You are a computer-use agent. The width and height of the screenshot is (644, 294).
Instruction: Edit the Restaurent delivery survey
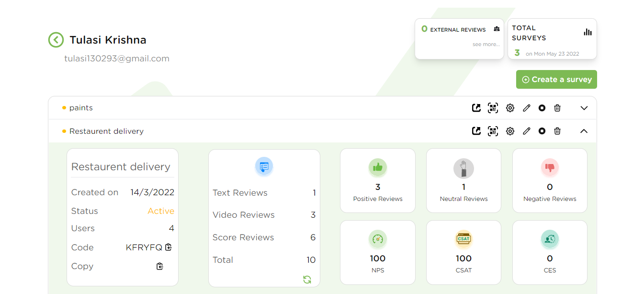click(x=526, y=131)
